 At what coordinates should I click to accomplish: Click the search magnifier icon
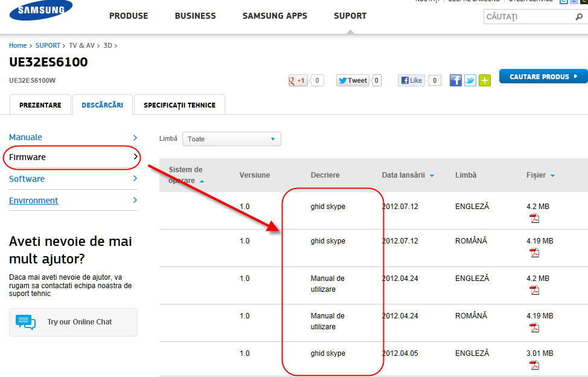point(579,17)
